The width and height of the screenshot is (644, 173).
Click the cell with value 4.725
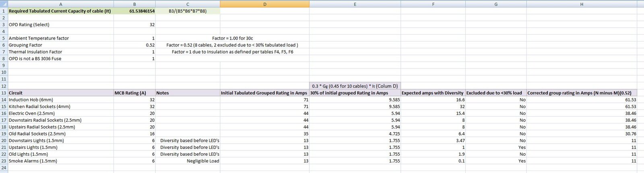(x=355, y=133)
